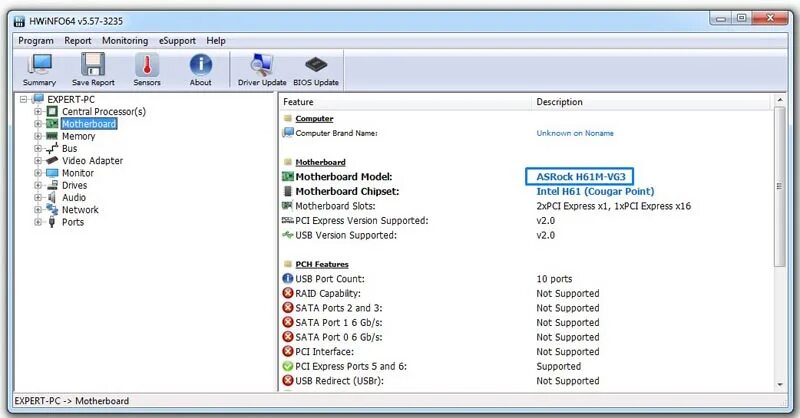Click the red X icon for RAID Capability
Image resolution: width=800 pixels, height=418 pixels.
click(288, 293)
